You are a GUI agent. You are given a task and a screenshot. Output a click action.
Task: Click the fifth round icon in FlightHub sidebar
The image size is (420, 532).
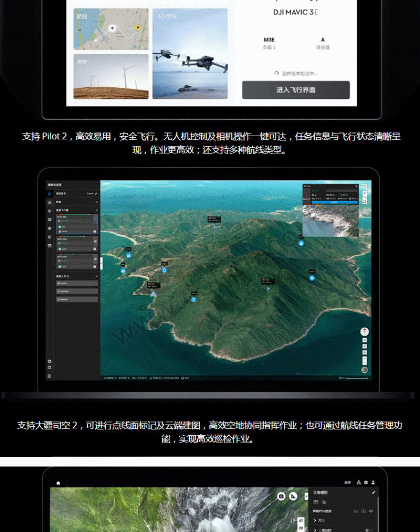click(49, 228)
